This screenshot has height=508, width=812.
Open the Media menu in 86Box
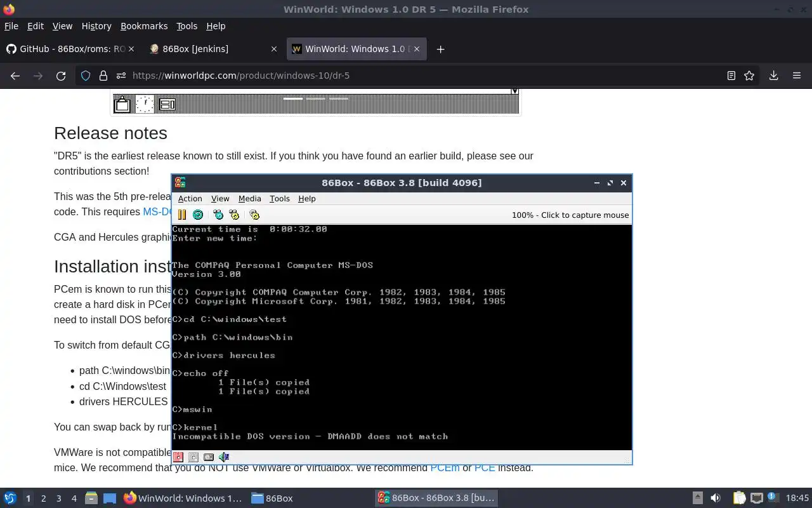(x=249, y=199)
